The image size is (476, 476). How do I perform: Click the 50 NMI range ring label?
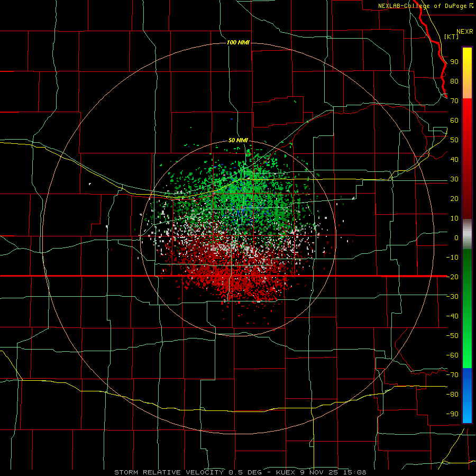click(238, 140)
